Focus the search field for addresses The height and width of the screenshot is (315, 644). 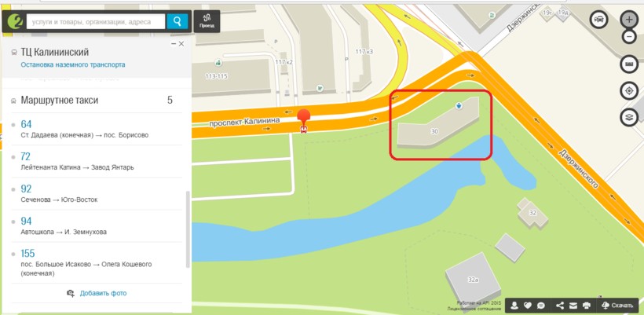pos(96,22)
